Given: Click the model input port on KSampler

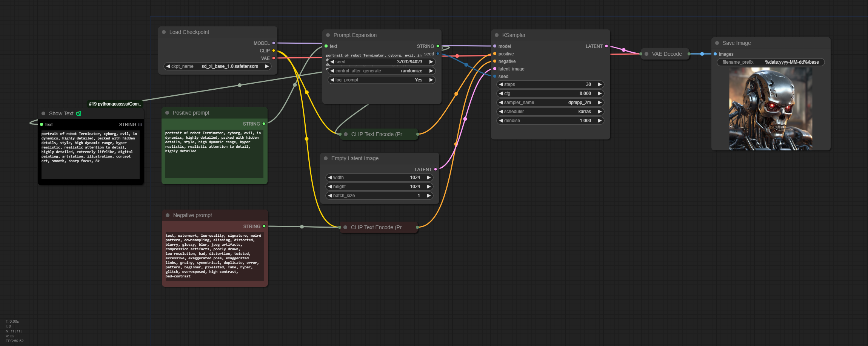Looking at the screenshot, I should (495, 46).
